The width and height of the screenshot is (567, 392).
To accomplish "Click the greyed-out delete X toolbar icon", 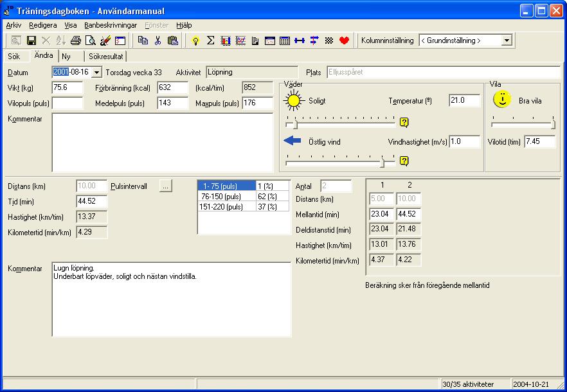I will click(x=46, y=40).
